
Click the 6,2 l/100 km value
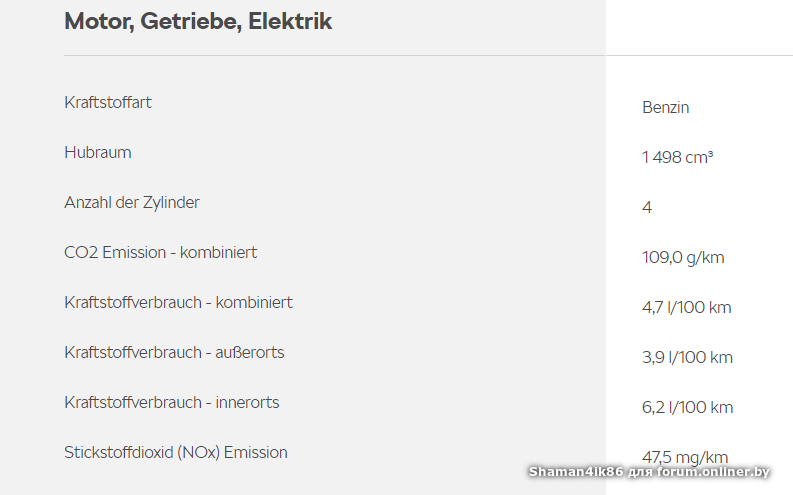click(x=687, y=408)
